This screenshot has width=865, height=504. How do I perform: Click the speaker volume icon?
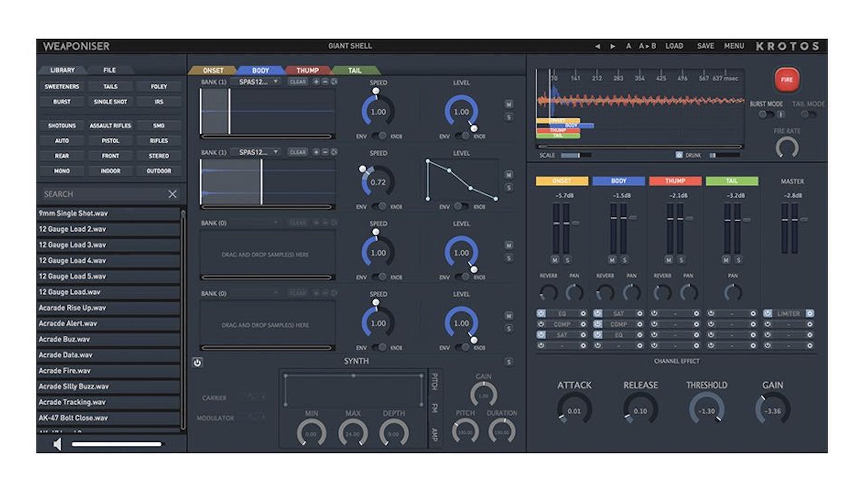tap(58, 444)
